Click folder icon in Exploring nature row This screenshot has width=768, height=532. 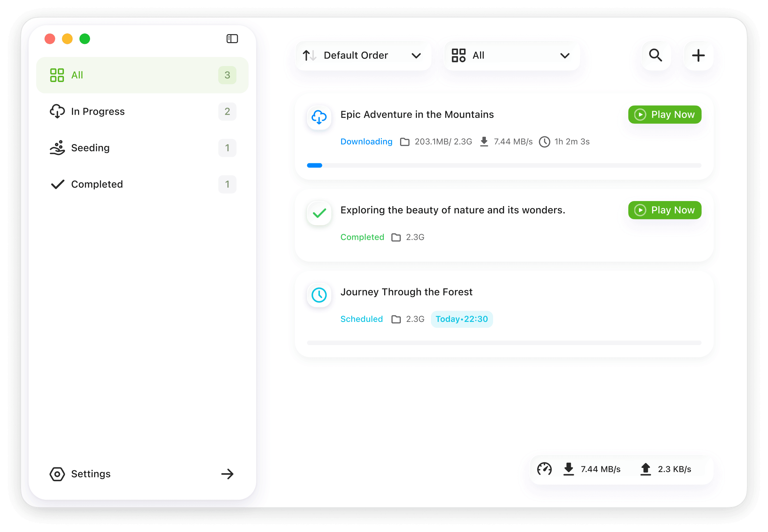[x=396, y=237]
